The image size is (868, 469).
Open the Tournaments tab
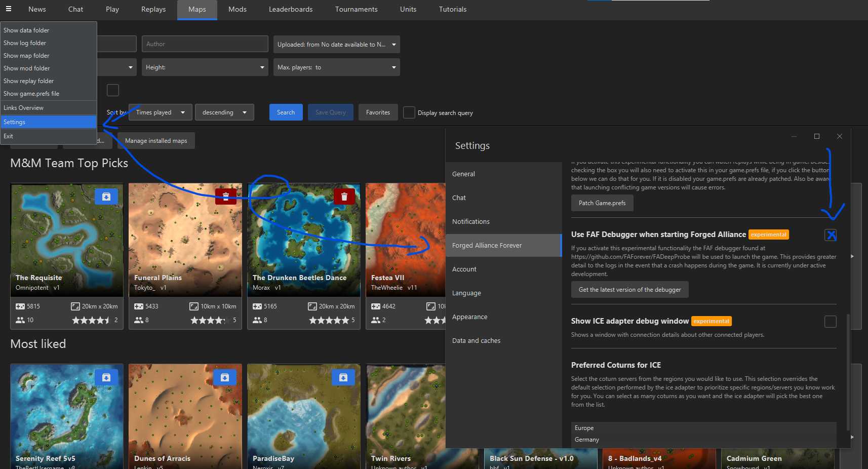click(x=357, y=9)
